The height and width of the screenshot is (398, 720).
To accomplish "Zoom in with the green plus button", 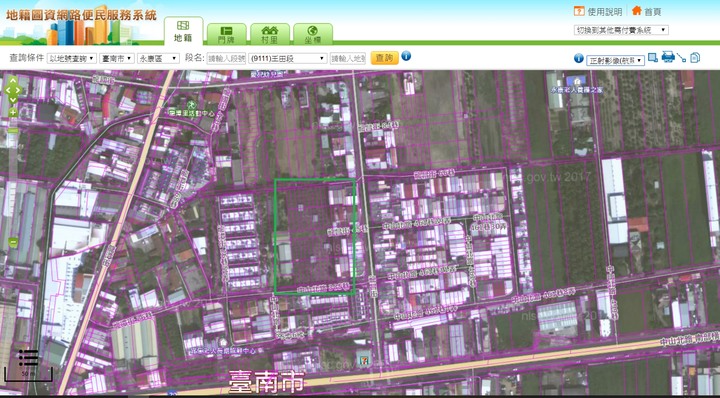I will pyautogui.click(x=13, y=112).
